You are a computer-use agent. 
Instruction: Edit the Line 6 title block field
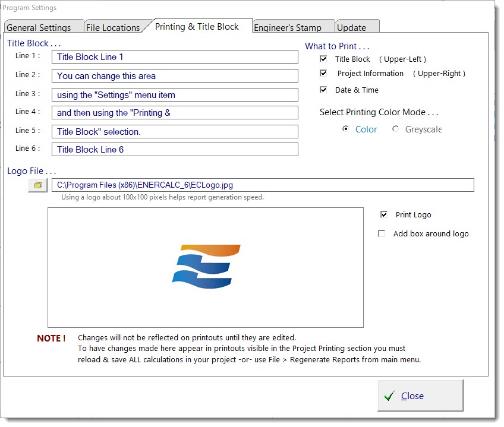tap(175, 150)
